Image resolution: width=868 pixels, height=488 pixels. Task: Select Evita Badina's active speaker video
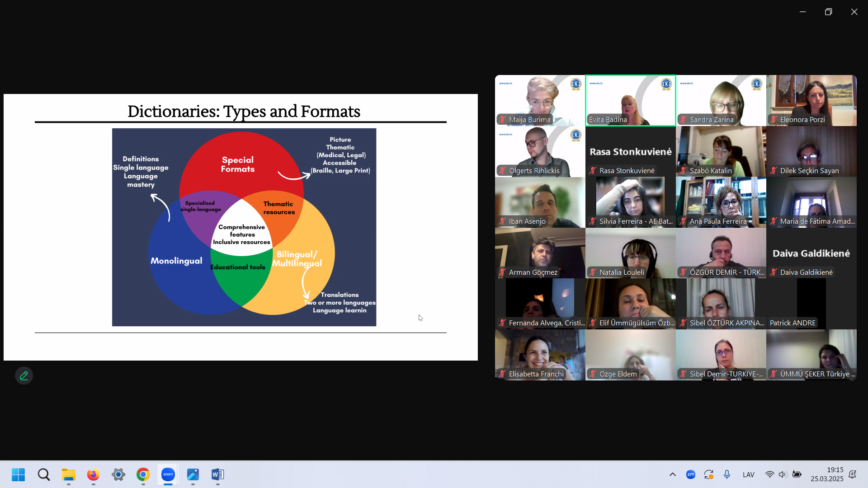630,100
